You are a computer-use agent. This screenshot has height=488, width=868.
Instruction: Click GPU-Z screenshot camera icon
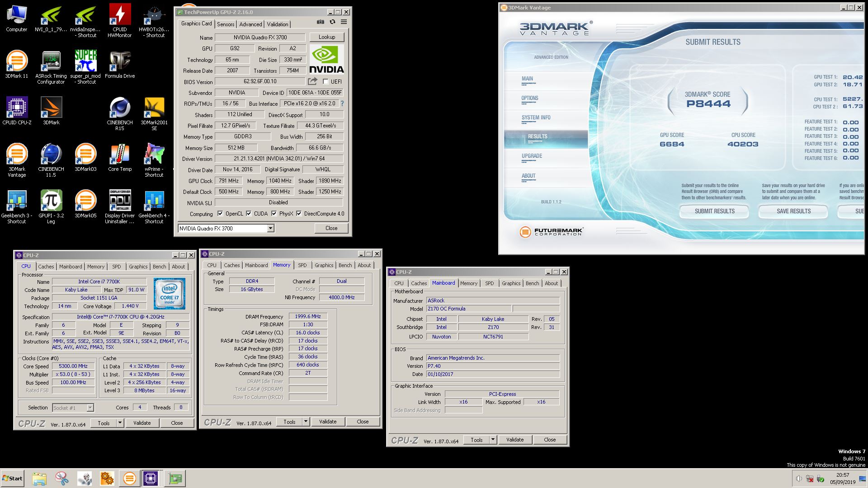point(321,22)
